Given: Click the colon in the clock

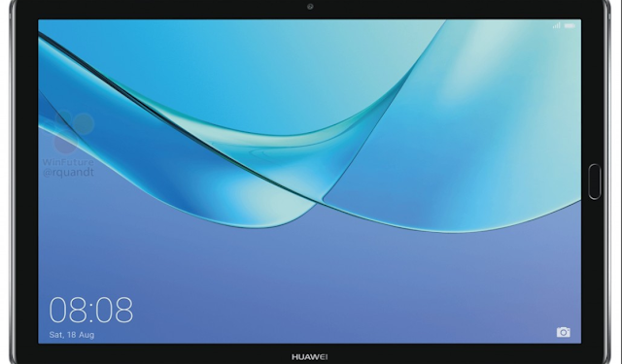Looking at the screenshot, I should point(91,311).
